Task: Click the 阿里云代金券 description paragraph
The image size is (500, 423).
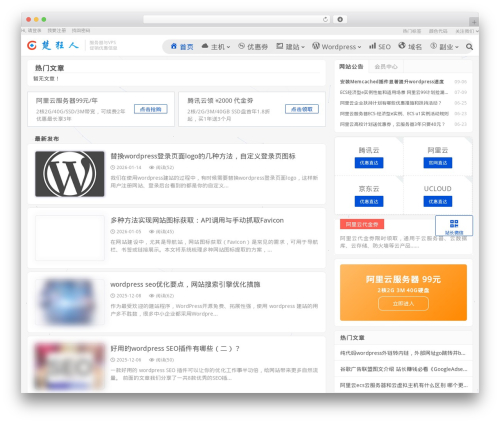Action: click(x=403, y=242)
